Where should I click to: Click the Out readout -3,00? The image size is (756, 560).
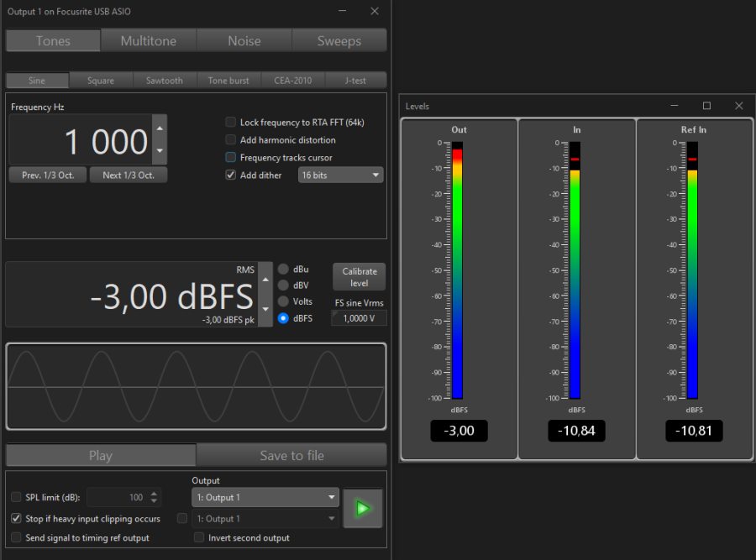459,431
